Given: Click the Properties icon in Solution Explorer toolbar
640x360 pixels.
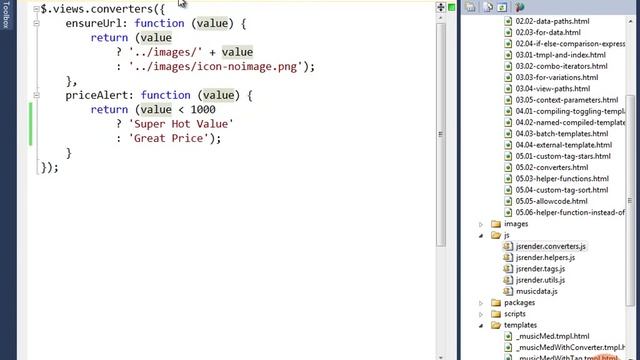Looking at the screenshot, I should tap(470, 7).
